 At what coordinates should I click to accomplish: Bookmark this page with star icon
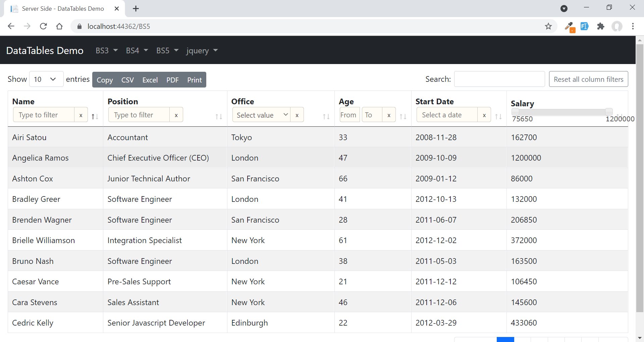[x=548, y=26]
